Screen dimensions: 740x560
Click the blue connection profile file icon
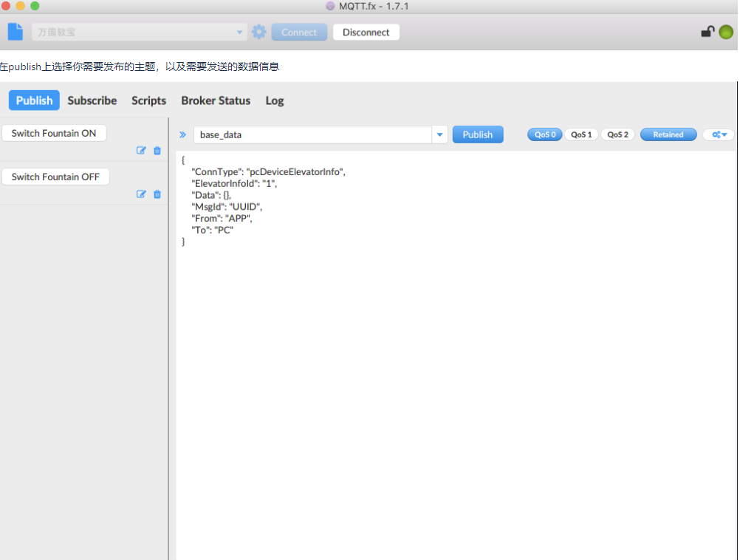pos(16,32)
